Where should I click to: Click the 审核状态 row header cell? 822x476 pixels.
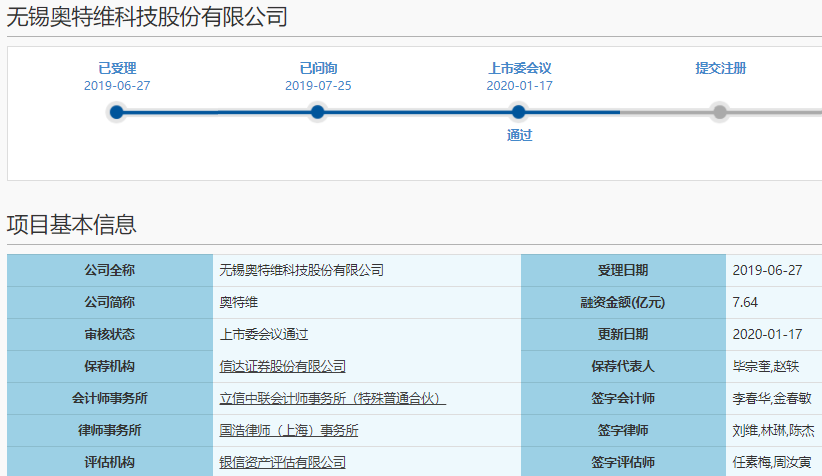tap(110, 335)
